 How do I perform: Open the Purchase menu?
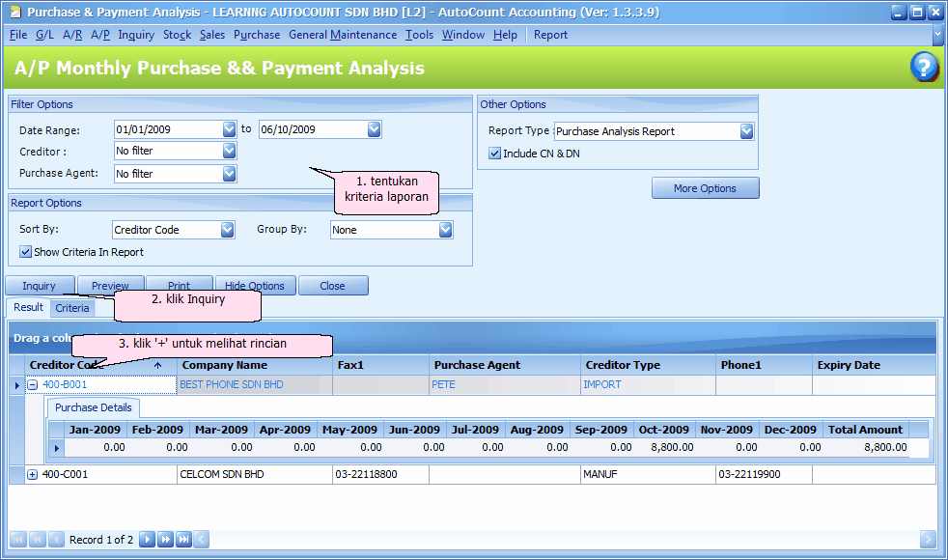(x=257, y=34)
